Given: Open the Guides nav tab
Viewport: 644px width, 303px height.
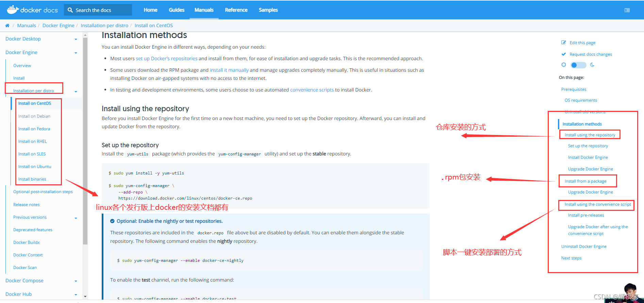Looking at the screenshot, I should tap(177, 10).
